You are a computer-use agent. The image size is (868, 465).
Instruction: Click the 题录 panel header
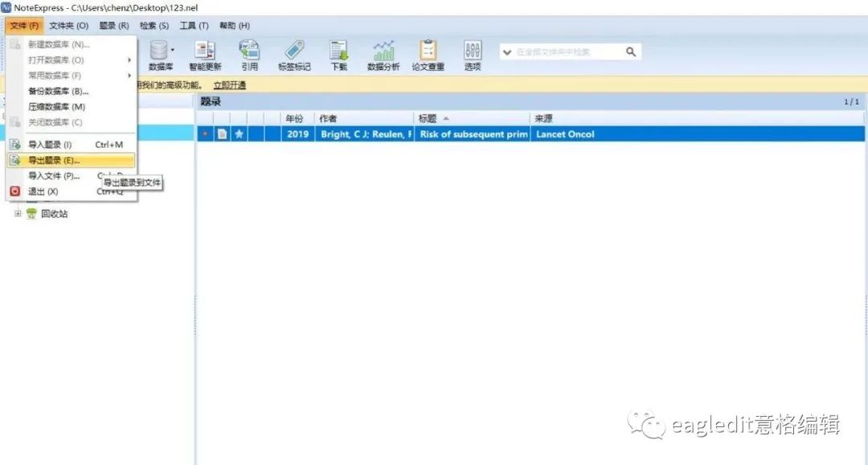(530, 101)
